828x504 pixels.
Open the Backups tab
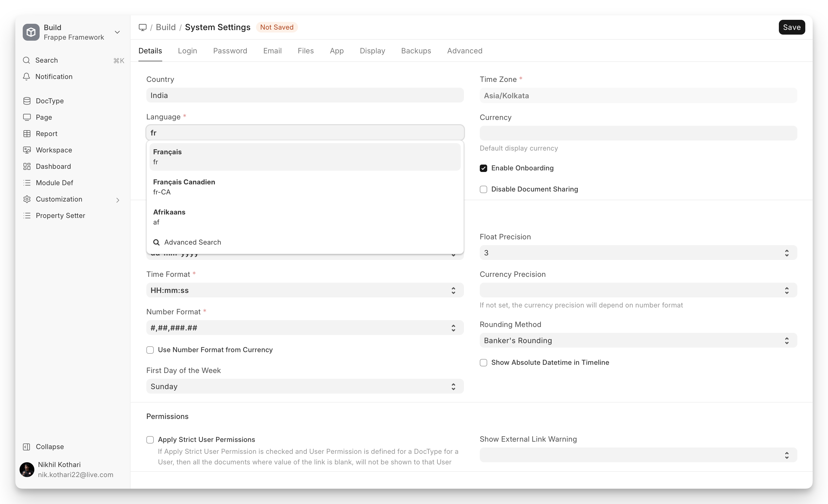pos(416,51)
